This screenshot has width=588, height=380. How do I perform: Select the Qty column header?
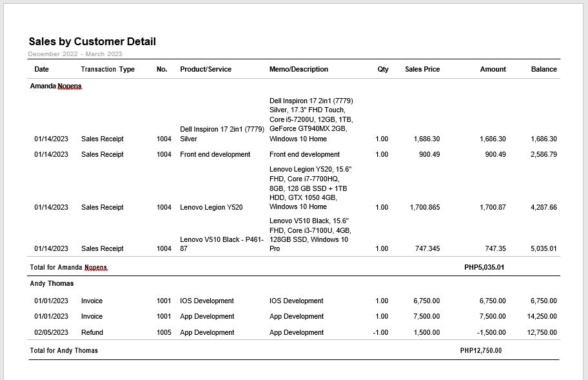pyautogui.click(x=383, y=69)
